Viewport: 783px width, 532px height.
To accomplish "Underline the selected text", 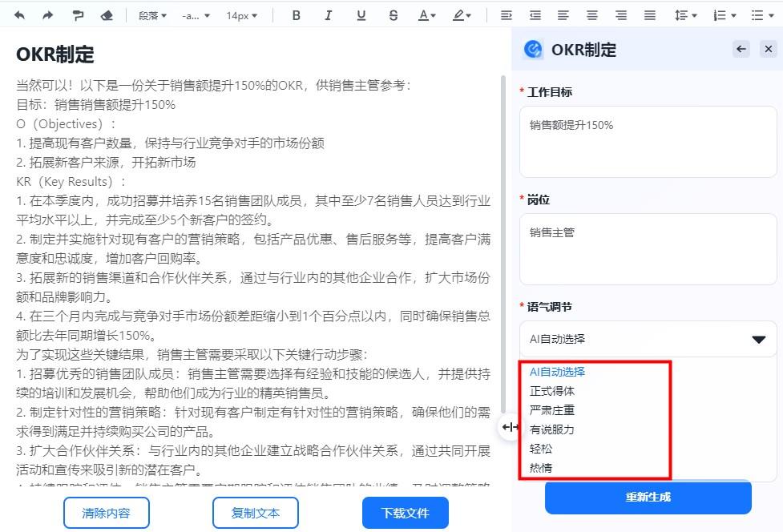I will [361, 14].
